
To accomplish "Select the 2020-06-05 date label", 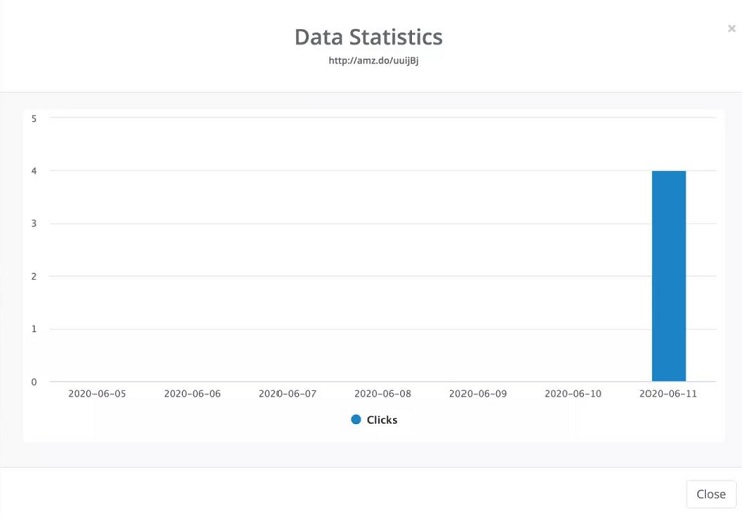I will [97, 394].
